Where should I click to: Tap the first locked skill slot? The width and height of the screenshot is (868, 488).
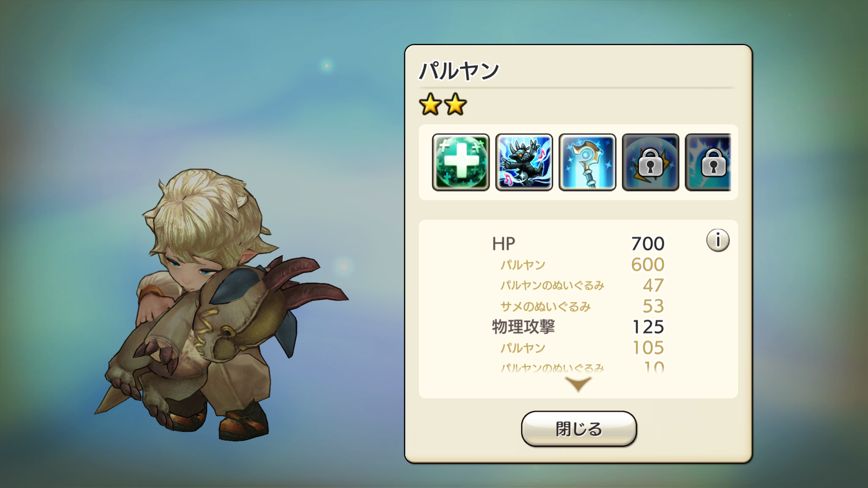[650, 162]
